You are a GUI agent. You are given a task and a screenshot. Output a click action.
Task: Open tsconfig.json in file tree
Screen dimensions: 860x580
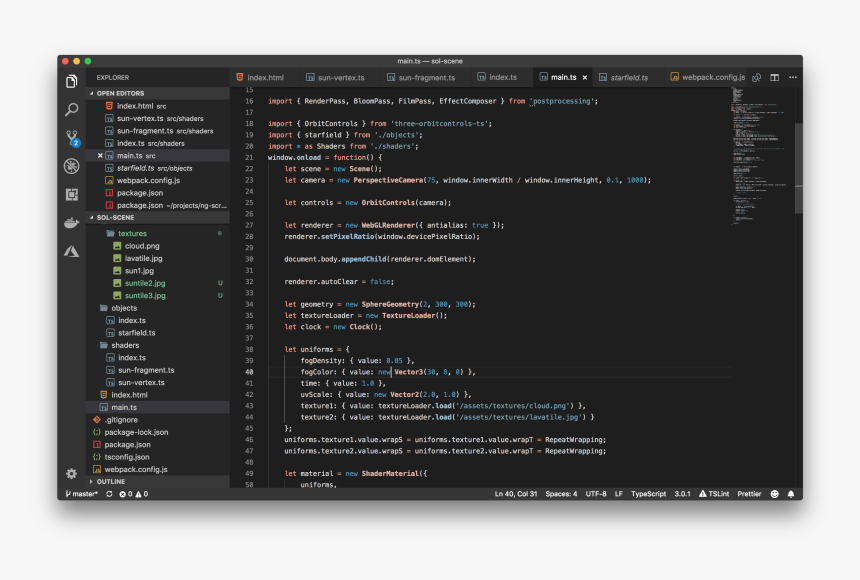(x=158, y=457)
